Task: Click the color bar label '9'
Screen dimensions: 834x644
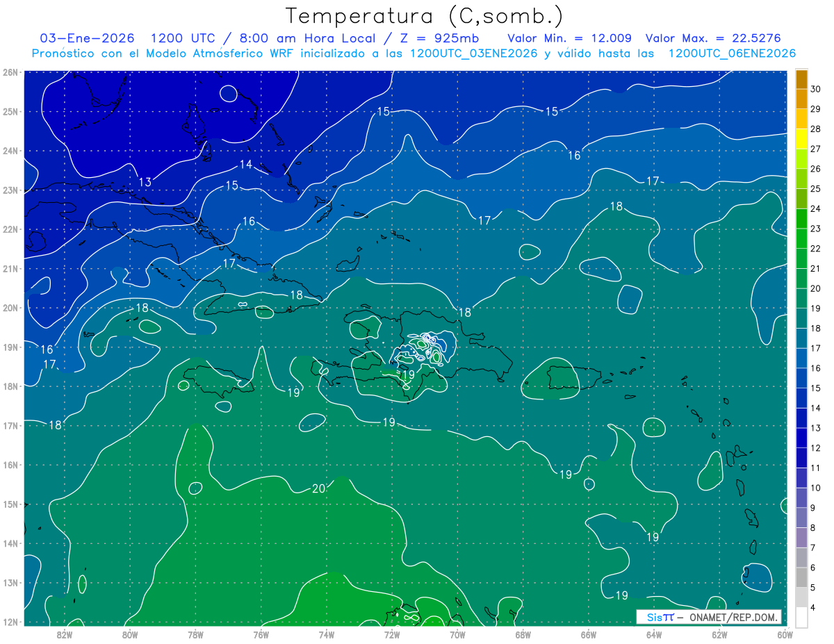Action: click(813, 508)
